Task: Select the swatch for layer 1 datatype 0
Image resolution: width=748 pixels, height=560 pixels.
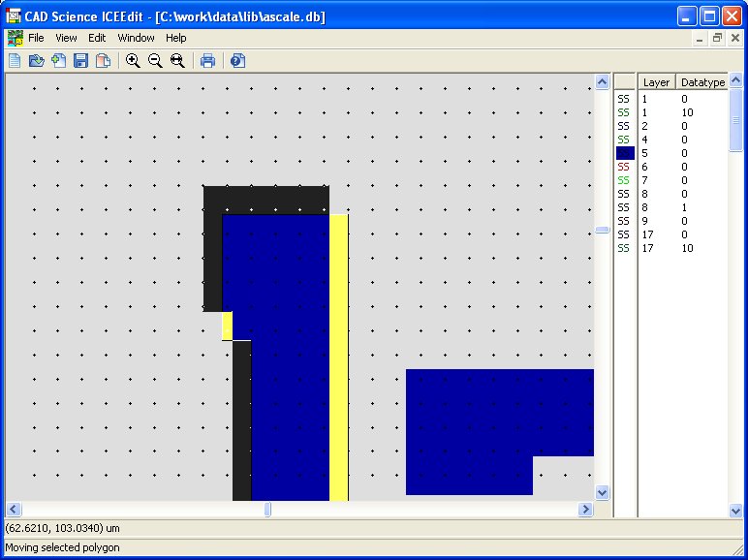Action: tap(624, 99)
